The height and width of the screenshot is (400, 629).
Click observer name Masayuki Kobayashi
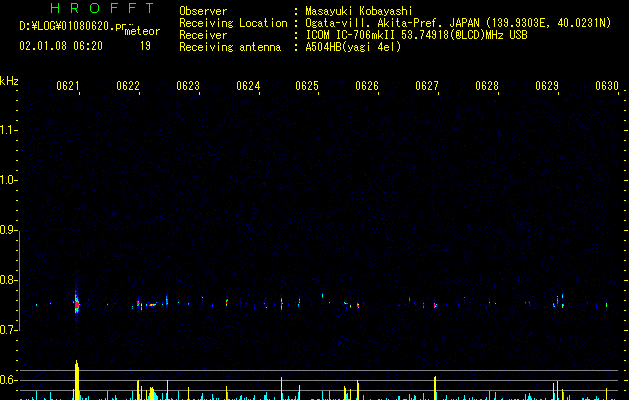[359, 11]
